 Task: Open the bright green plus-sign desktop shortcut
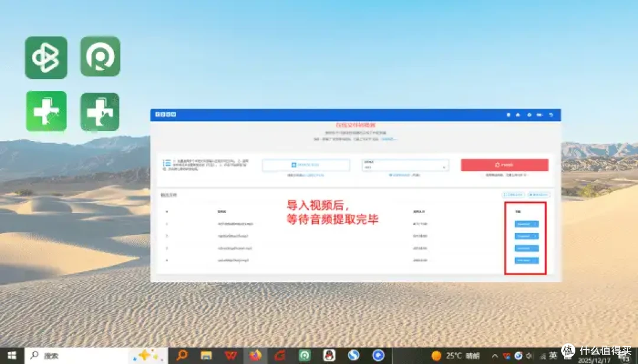[47, 112]
